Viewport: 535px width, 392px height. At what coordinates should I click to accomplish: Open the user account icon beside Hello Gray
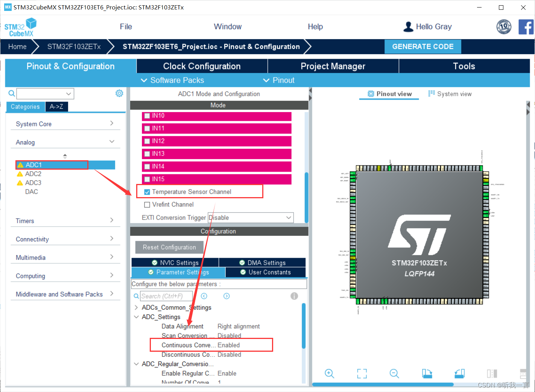coord(408,27)
